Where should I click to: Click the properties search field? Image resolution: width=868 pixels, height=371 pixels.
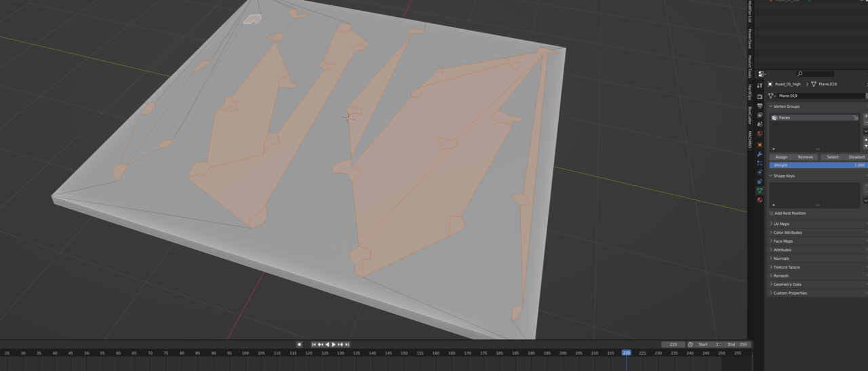815,74
